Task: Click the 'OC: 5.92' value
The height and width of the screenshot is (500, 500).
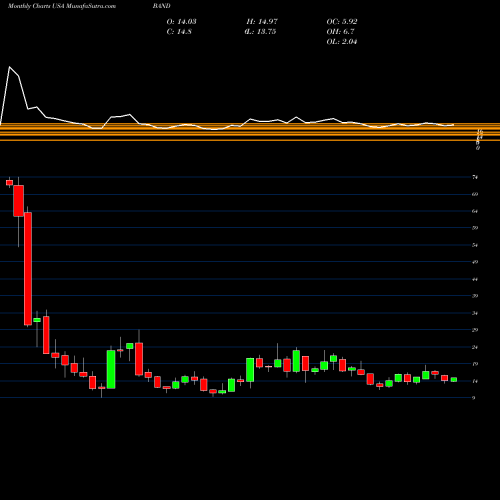Action: (342, 22)
